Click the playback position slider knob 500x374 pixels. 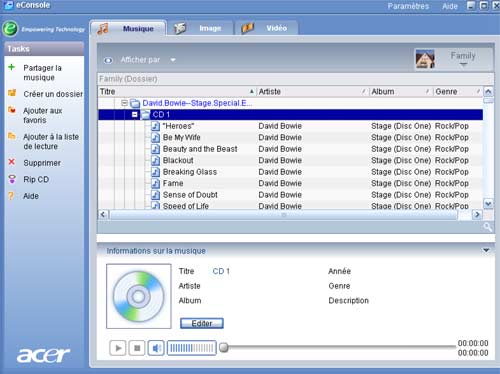pyautogui.click(x=224, y=347)
